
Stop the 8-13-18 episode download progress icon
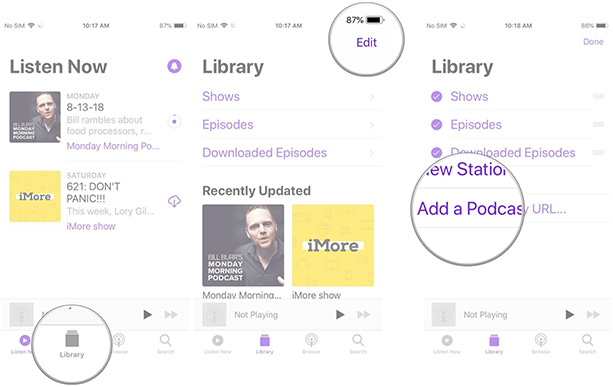174,121
